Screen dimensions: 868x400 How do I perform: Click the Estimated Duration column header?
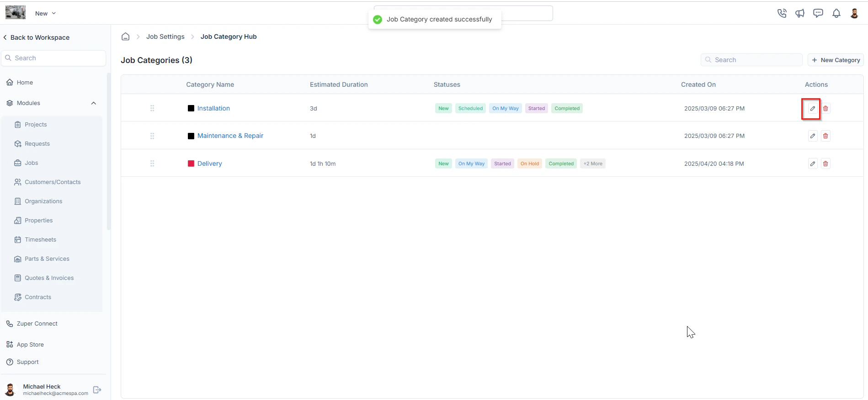click(339, 84)
